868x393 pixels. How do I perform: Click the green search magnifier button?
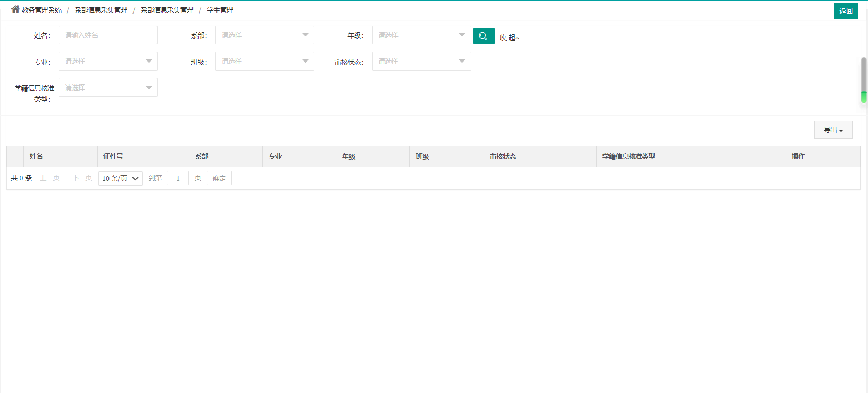point(483,36)
